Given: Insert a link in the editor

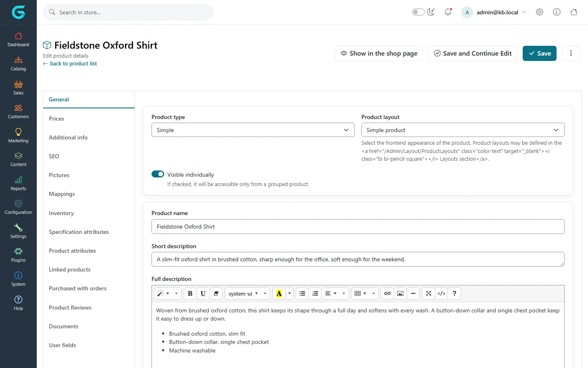Looking at the screenshot, I should click(387, 293).
